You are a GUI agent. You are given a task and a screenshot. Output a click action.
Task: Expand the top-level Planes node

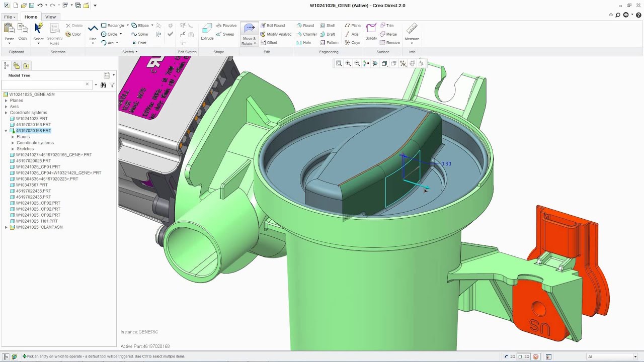[6, 101]
